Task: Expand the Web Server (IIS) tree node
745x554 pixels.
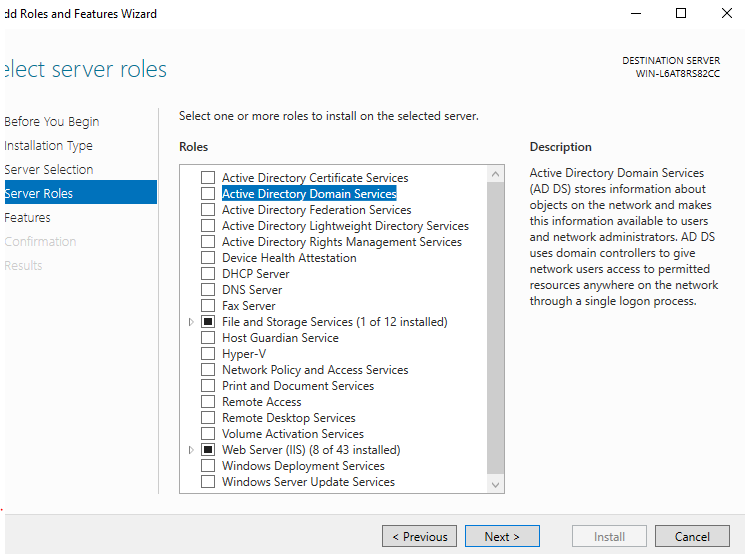Action: point(191,449)
